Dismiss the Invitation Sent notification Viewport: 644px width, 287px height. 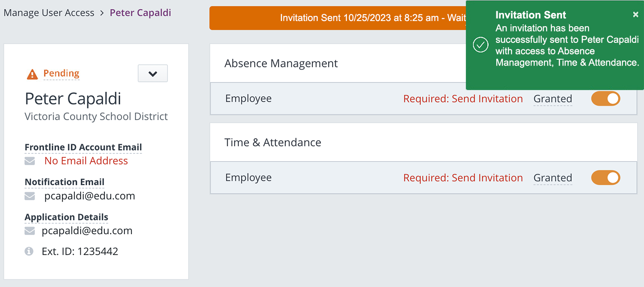point(635,15)
